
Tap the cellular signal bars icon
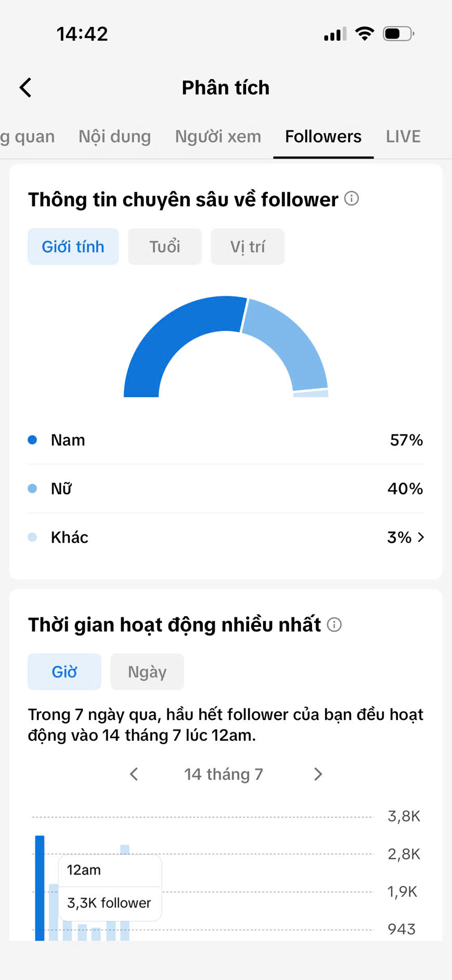(335, 34)
